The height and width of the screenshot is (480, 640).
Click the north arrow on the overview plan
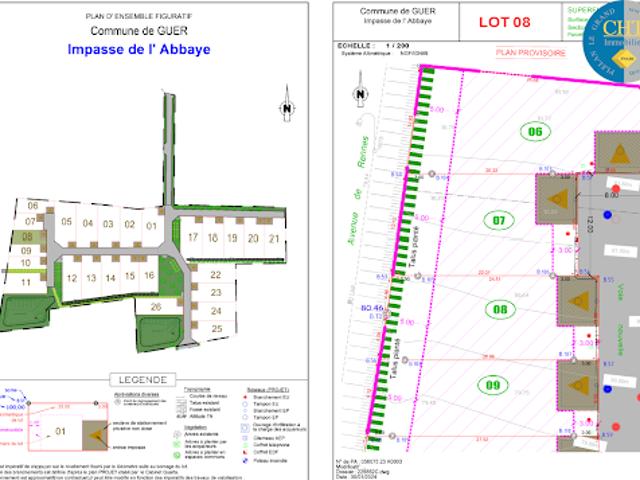287,104
